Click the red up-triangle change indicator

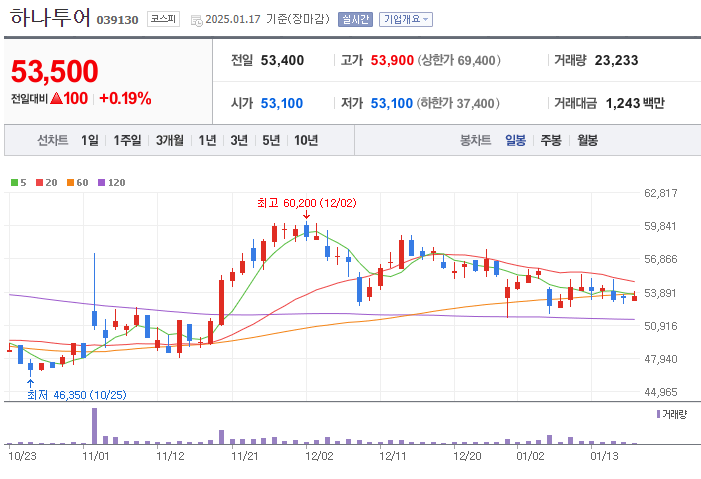tap(56, 98)
